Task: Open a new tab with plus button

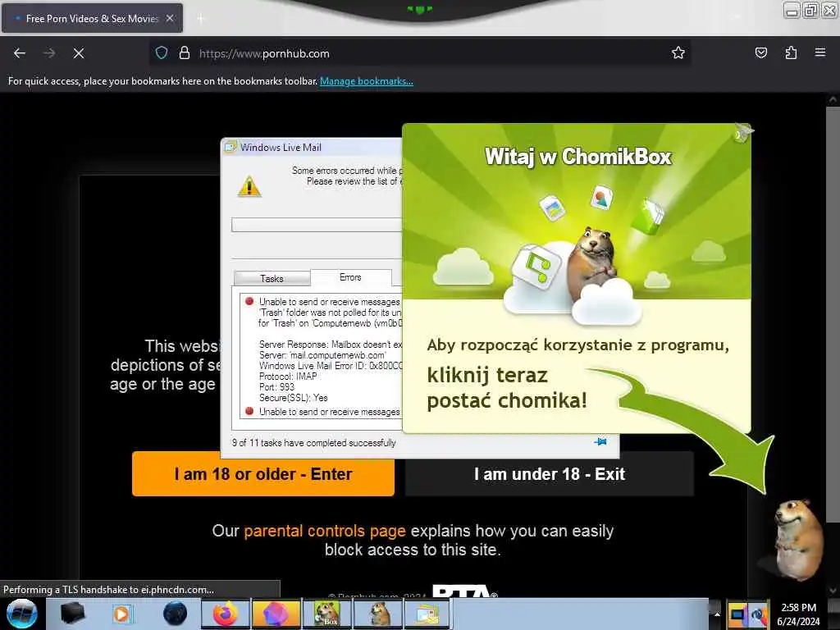Action: point(201,19)
